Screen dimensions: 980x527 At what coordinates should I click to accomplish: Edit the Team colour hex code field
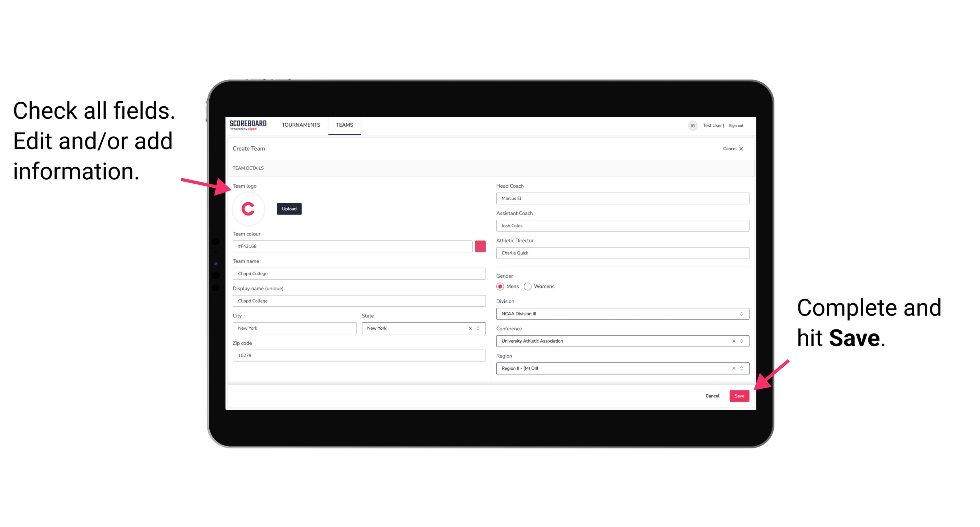(352, 246)
